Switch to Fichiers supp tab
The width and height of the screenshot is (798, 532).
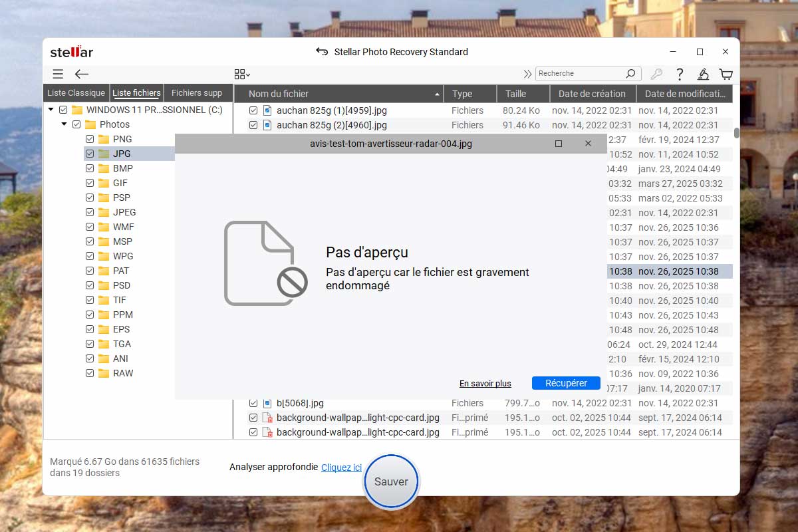tap(197, 93)
